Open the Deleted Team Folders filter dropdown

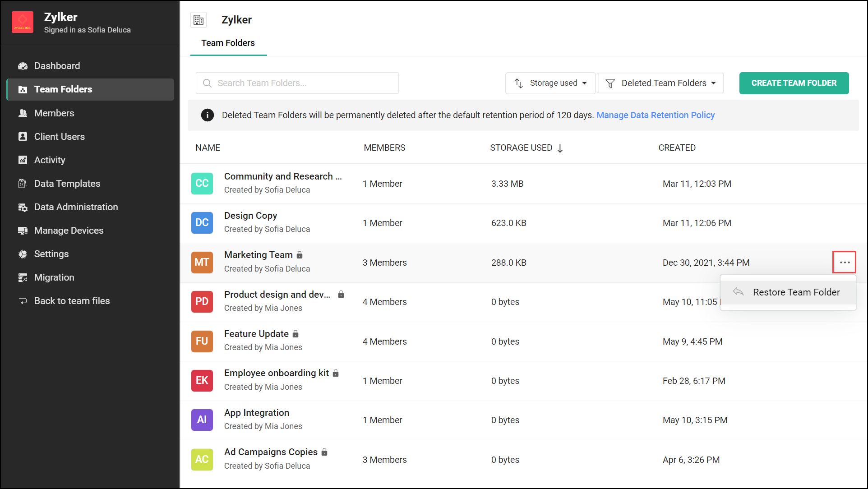tap(660, 83)
